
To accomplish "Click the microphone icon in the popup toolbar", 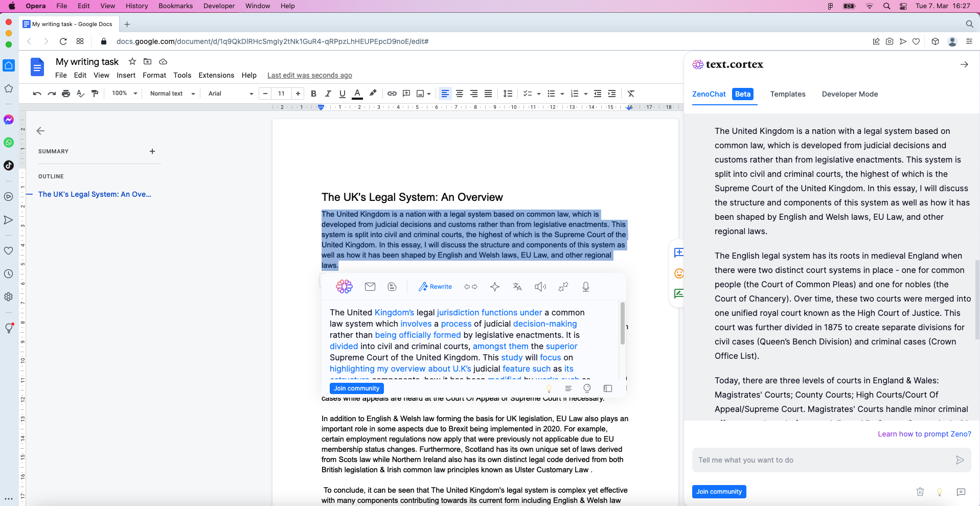I will click(x=586, y=287).
